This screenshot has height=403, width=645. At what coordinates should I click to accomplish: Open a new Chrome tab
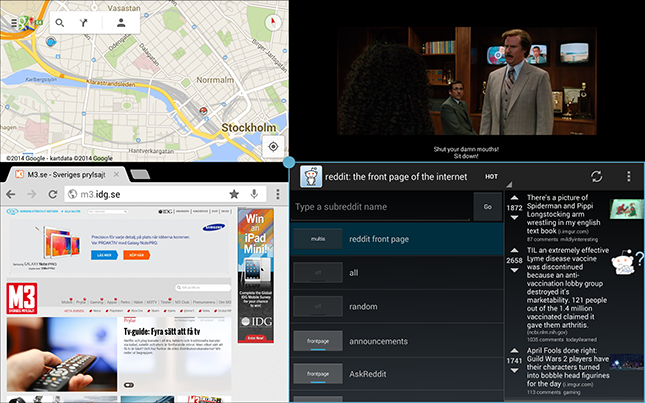pyautogui.click(x=142, y=175)
